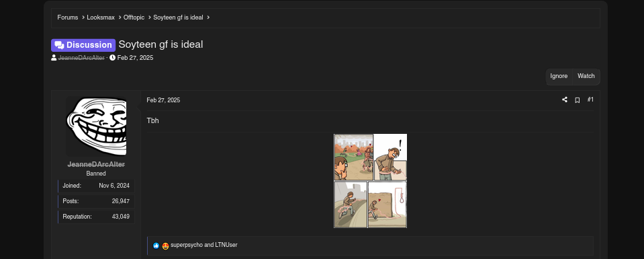Click the heart-eyes Love reaction icon
The width and height of the screenshot is (644, 259).
coord(165,246)
